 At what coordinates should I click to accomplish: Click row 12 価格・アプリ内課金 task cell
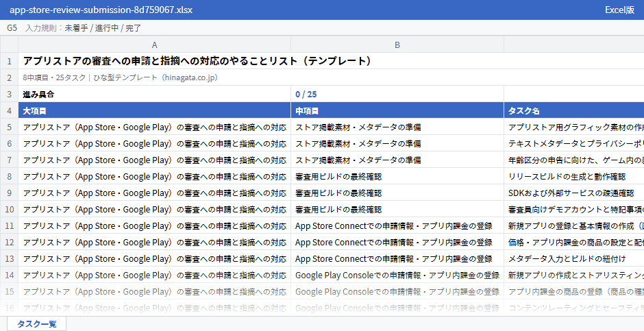tap(574, 242)
